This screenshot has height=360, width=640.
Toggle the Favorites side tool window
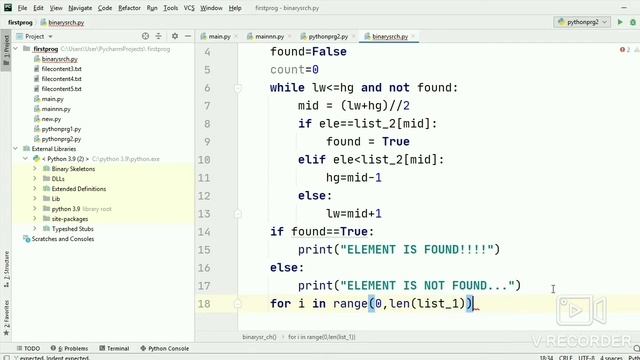pyautogui.click(x=6, y=318)
